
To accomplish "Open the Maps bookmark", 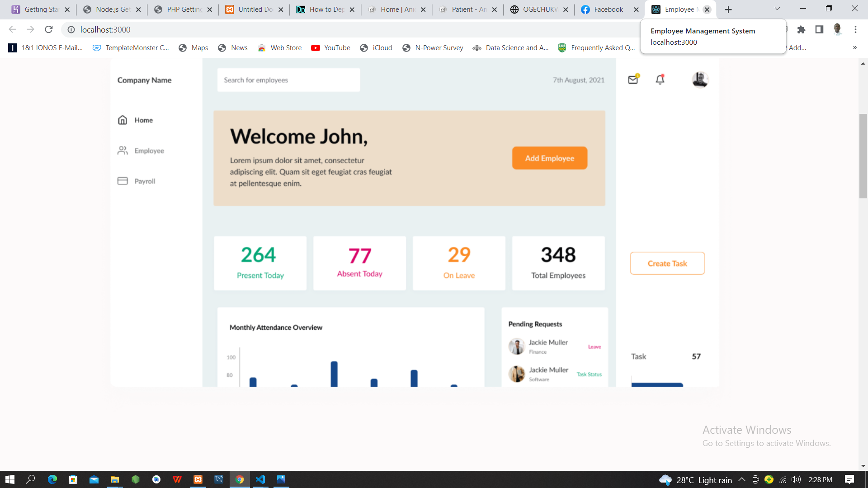I will [x=193, y=47].
